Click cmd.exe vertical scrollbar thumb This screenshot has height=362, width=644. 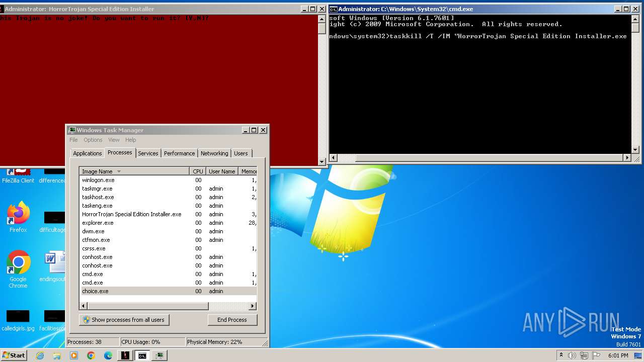click(635, 27)
